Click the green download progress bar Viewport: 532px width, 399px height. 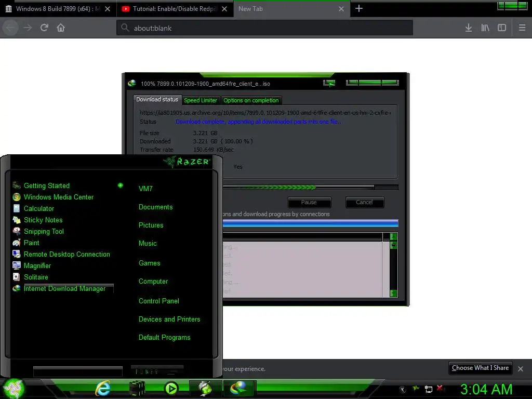(x=311, y=187)
